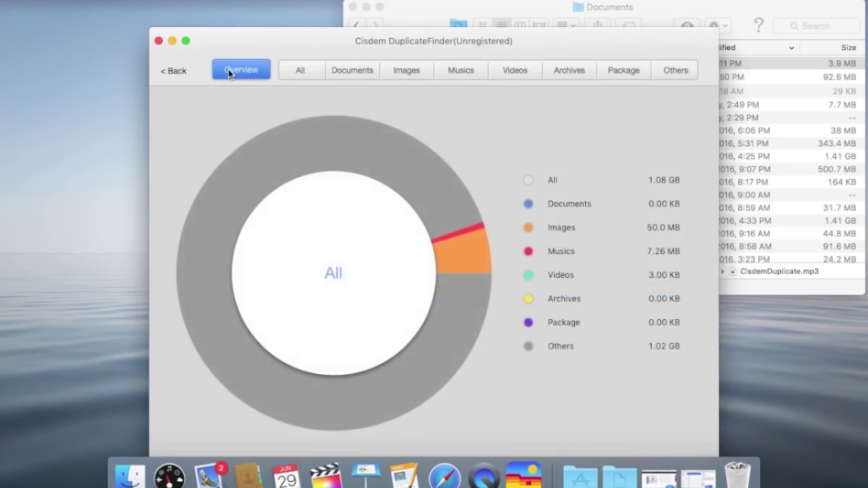Click the red Musics legend dot
868x488 pixels.
528,251
